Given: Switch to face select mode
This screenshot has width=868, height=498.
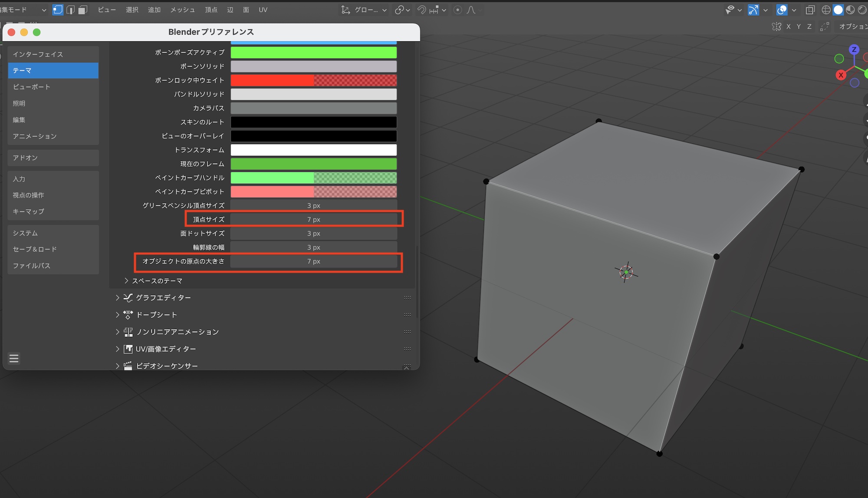Looking at the screenshot, I should (82, 10).
